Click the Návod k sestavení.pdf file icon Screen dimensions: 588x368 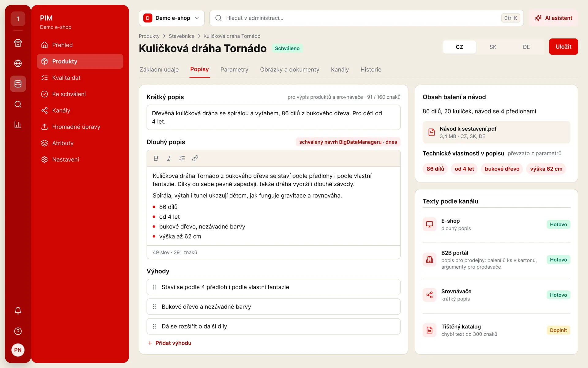point(432,132)
